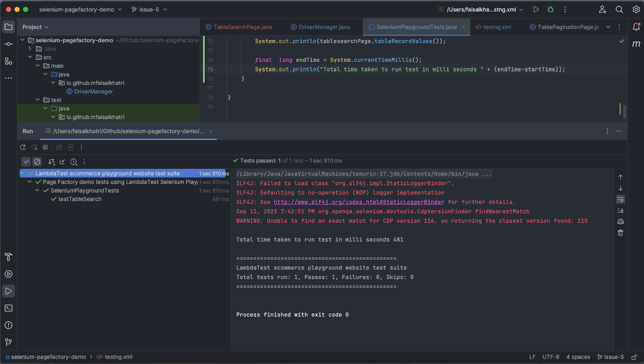This screenshot has width=644, height=364.
Task: Open the Terminal tool window icon
Action: pos(8,308)
